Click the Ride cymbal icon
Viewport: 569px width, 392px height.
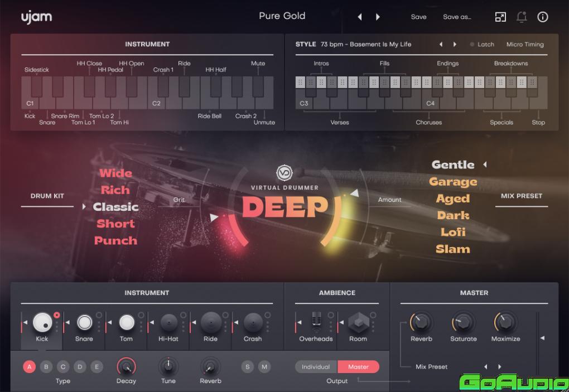coord(211,322)
